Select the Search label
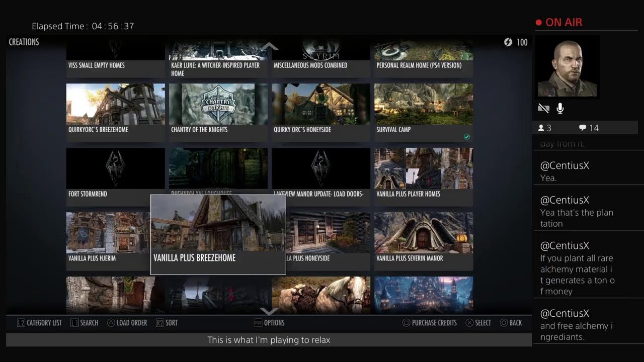This screenshot has width=644, height=362. pos(89,323)
